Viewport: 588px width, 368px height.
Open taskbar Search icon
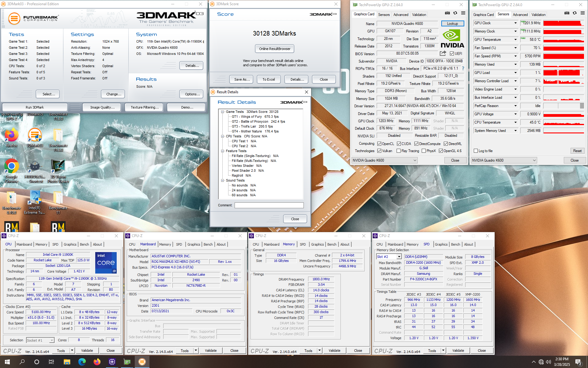(x=22, y=362)
